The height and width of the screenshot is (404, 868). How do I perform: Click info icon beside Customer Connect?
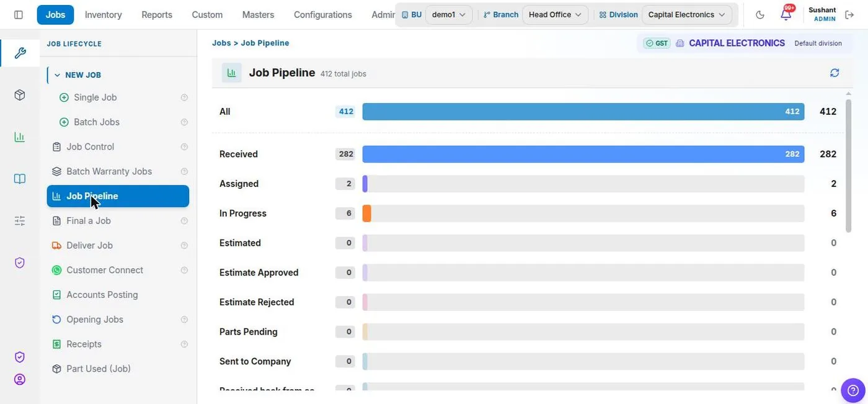point(184,270)
